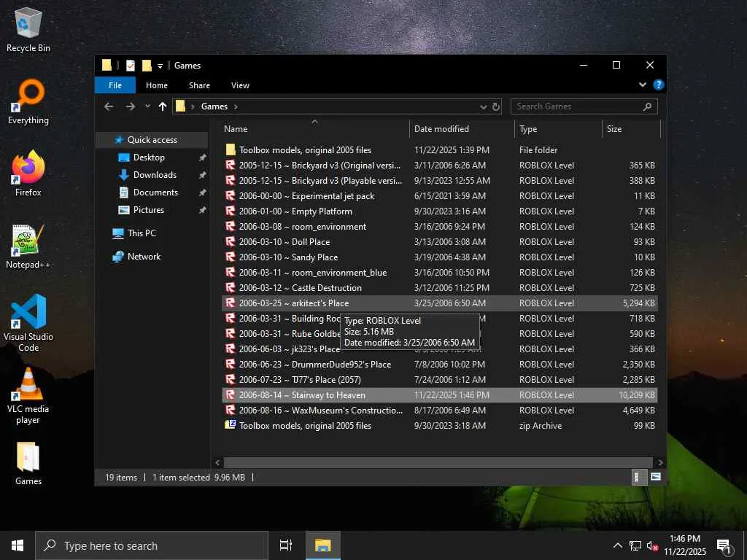The height and width of the screenshot is (560, 747).
Task: Select Downloads in navigation pane
Action: click(x=155, y=175)
